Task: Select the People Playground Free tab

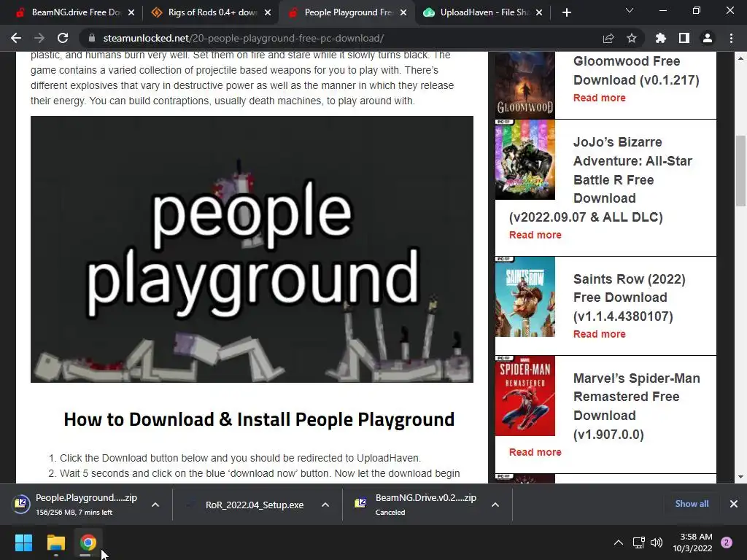Action: 347,12
